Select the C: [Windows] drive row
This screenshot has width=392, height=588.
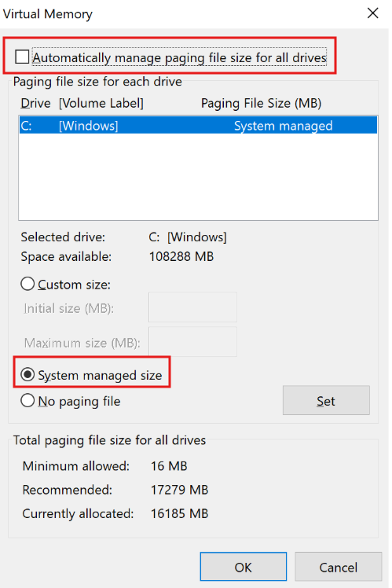[x=198, y=125]
